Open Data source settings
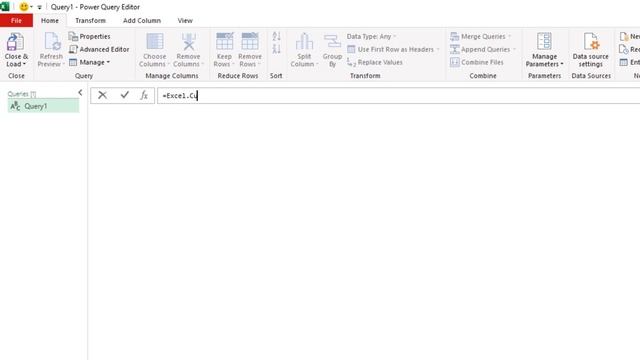The height and width of the screenshot is (360, 640). (591, 49)
